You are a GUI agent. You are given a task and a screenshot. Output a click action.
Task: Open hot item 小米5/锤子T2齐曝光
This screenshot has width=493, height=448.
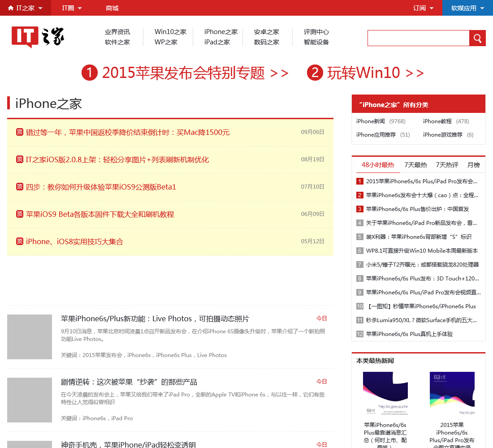tap(422, 265)
